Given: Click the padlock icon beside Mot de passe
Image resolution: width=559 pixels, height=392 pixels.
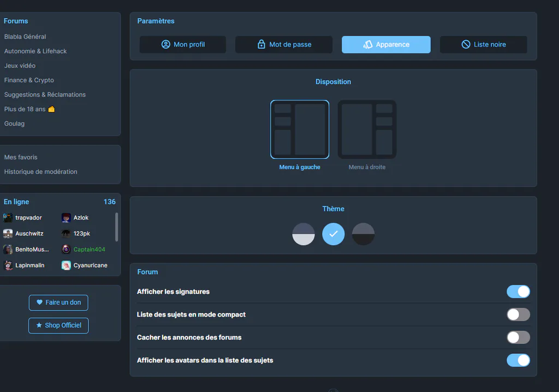Looking at the screenshot, I should point(261,44).
